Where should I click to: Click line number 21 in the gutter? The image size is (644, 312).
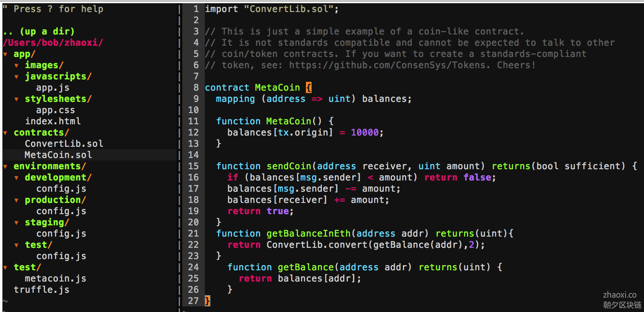(193, 233)
